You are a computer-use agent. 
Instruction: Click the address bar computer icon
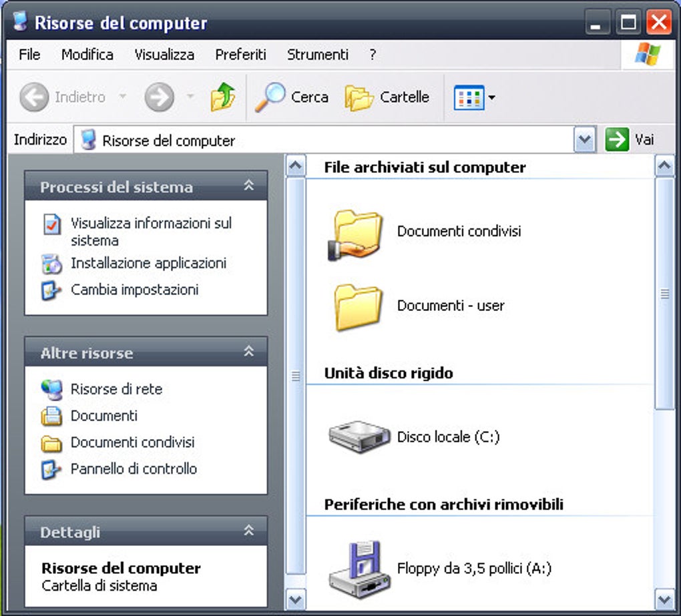click(x=89, y=139)
